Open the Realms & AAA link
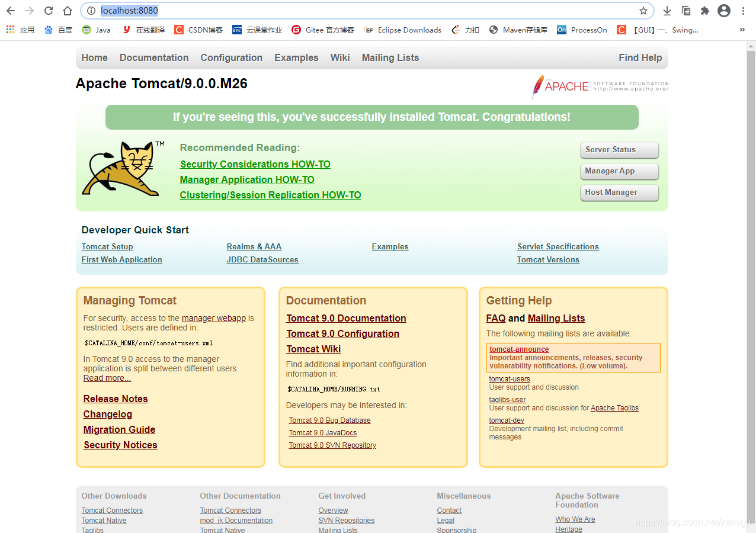The image size is (756, 533). pos(254,246)
